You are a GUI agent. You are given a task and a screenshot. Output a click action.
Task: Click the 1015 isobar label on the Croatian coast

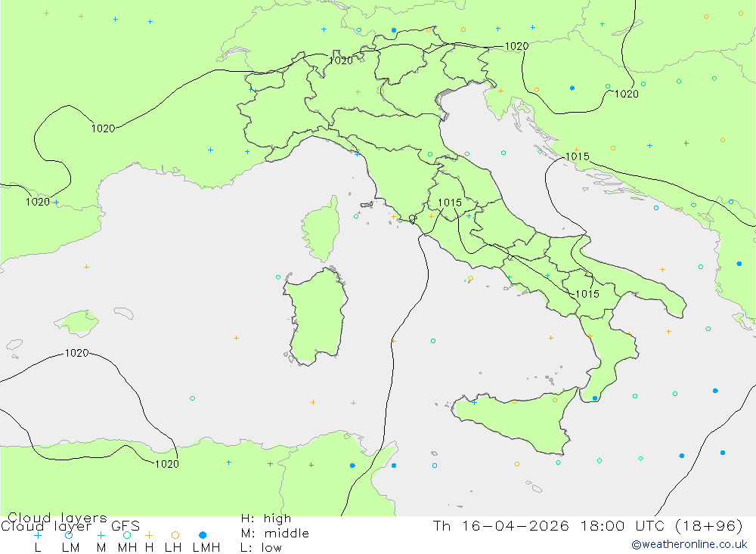tap(577, 156)
